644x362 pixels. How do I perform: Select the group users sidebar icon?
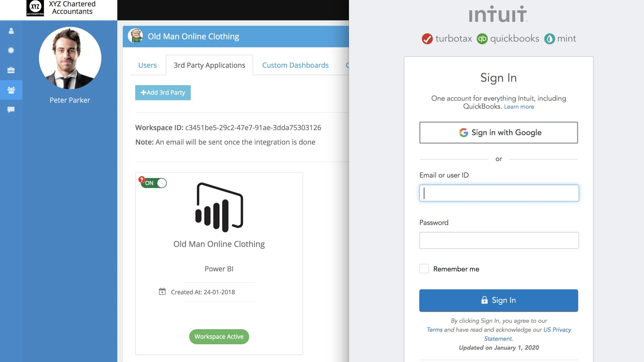(x=11, y=90)
